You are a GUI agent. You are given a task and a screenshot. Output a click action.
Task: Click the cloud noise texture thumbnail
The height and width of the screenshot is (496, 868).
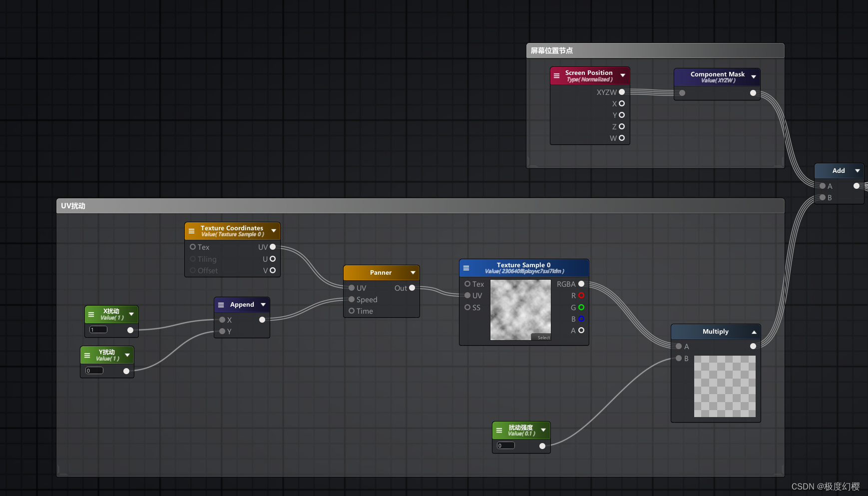(520, 310)
